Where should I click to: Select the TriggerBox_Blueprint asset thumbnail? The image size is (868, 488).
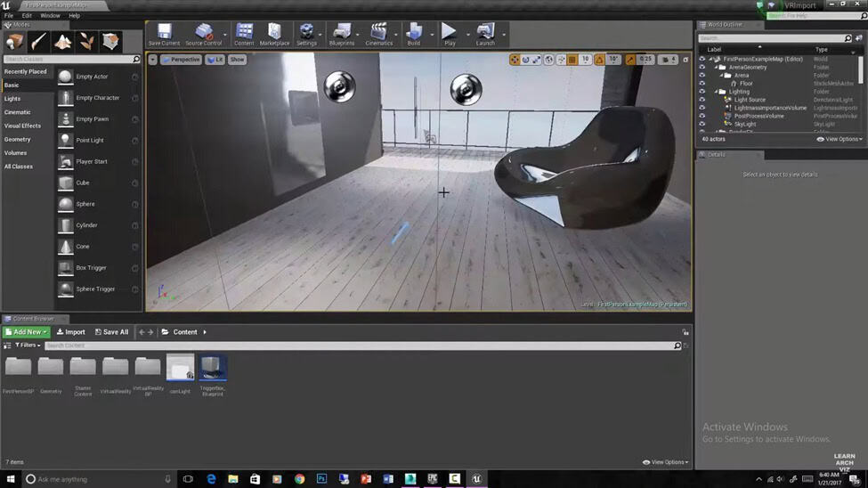212,368
